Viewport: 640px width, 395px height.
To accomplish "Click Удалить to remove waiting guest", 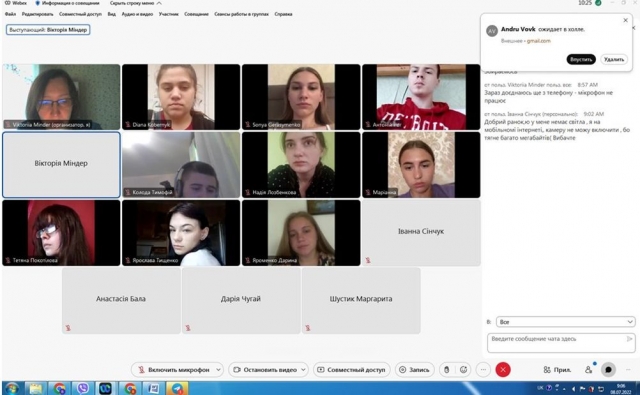I will tap(614, 59).
